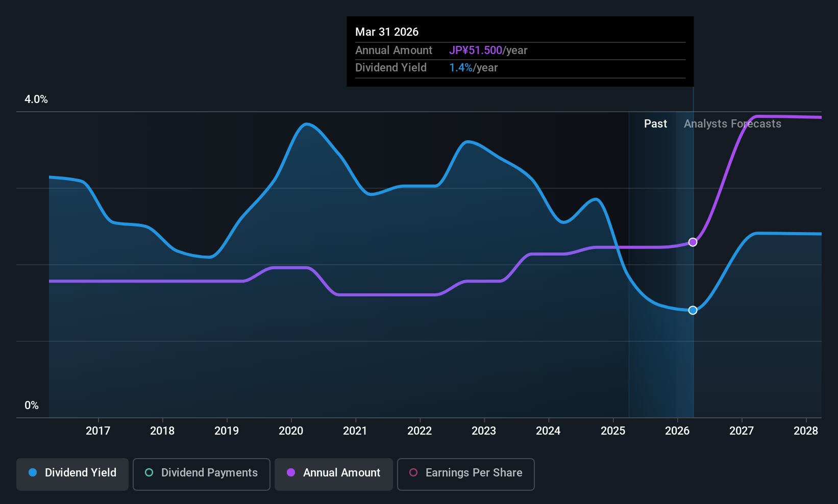The height and width of the screenshot is (504, 838).
Task: Click the 4.0% y-axis label
Action: point(36,99)
